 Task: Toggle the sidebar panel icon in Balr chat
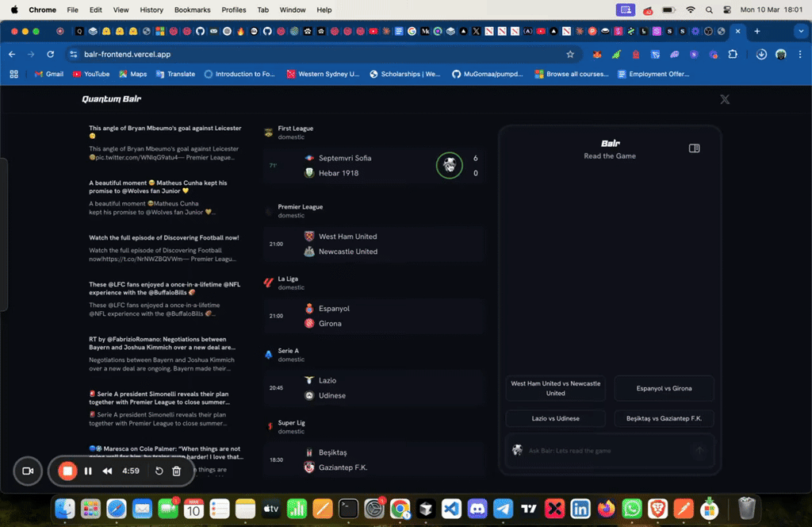pos(694,148)
